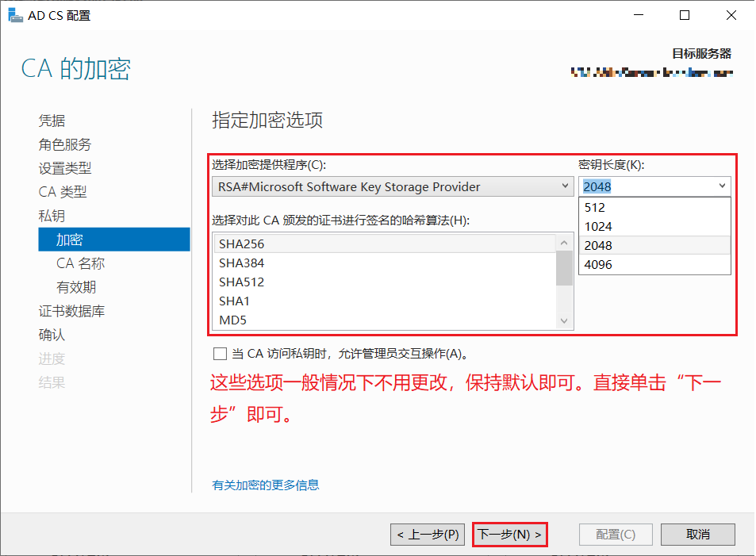The height and width of the screenshot is (556, 756).
Task: Click the 取消 button
Action: 697,534
